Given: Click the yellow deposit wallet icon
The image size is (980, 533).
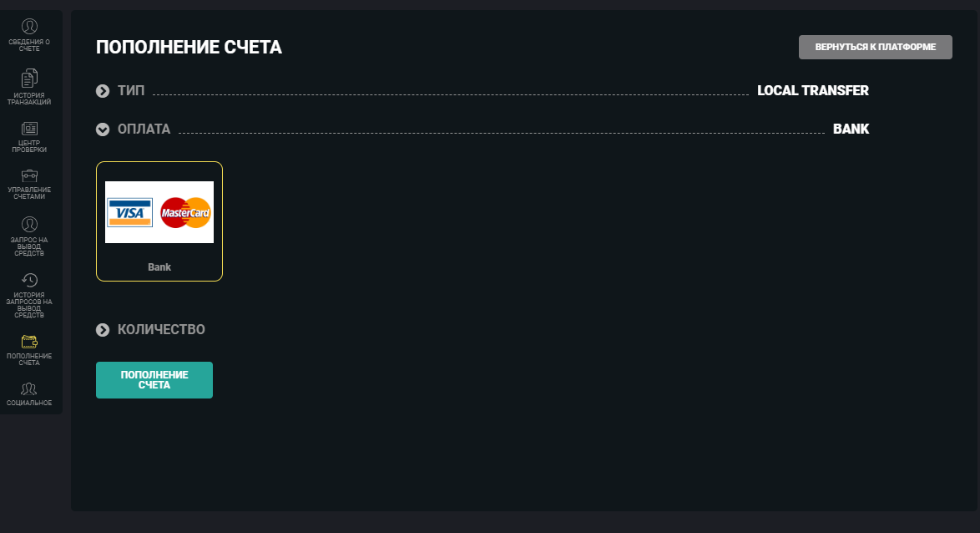Looking at the screenshot, I should pyautogui.click(x=29, y=341).
